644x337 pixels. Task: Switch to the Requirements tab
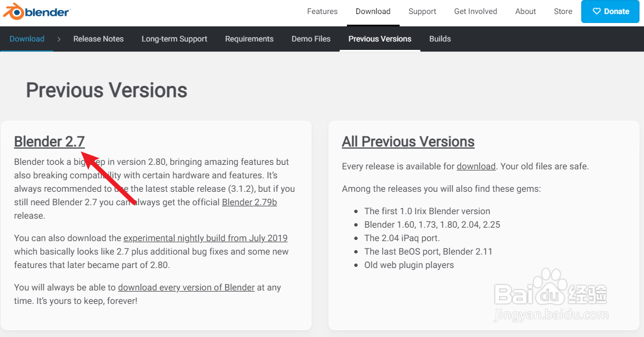(249, 39)
